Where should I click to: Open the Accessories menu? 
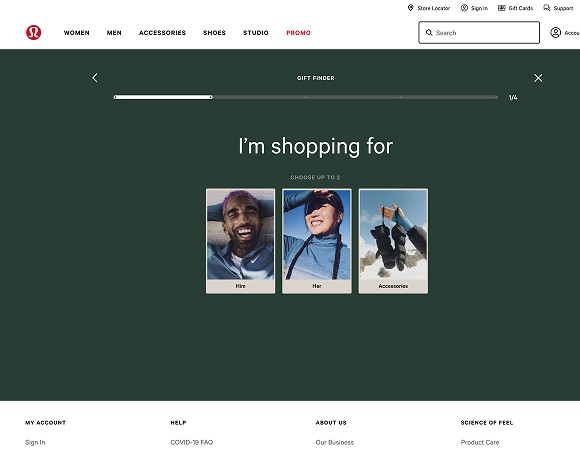tap(162, 33)
